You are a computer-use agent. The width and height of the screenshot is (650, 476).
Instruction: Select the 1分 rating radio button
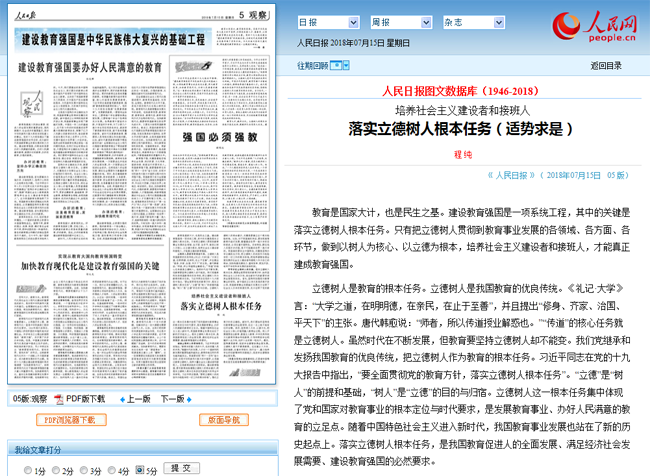click(x=28, y=469)
